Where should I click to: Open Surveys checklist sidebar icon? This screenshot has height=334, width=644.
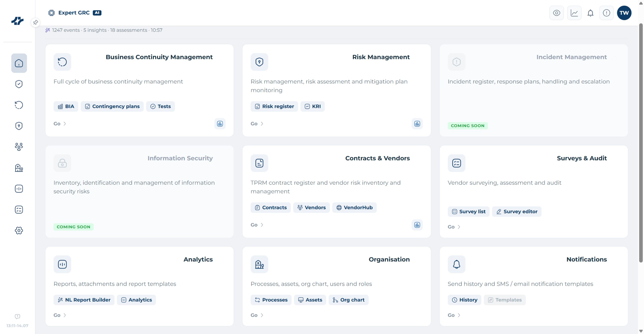click(19, 210)
